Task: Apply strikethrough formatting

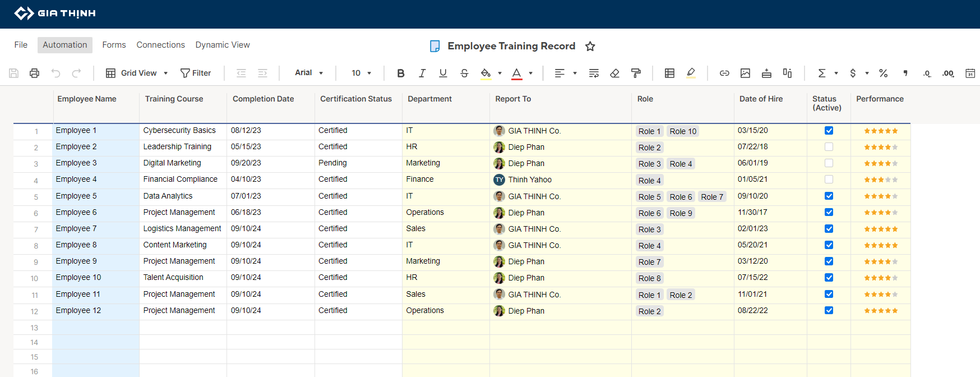Action: click(x=464, y=73)
